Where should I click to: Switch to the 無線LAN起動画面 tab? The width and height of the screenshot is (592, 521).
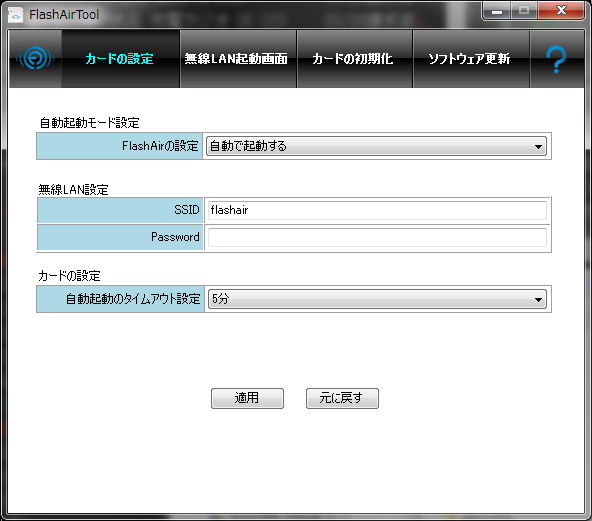(x=238, y=59)
